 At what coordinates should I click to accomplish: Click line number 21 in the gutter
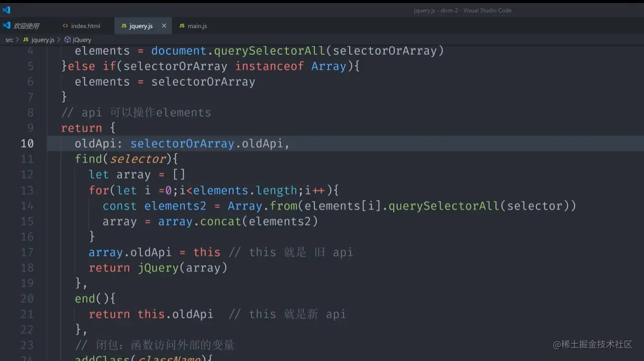click(x=27, y=314)
